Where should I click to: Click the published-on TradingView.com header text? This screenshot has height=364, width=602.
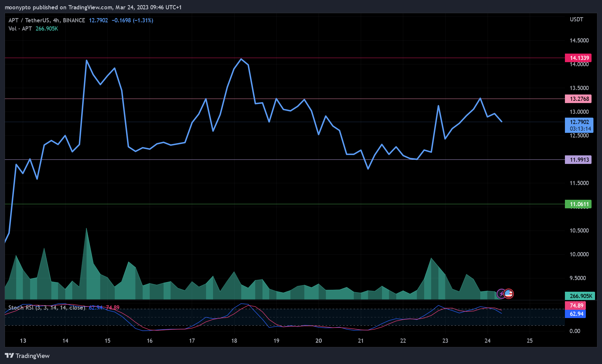pyautogui.click(x=93, y=7)
